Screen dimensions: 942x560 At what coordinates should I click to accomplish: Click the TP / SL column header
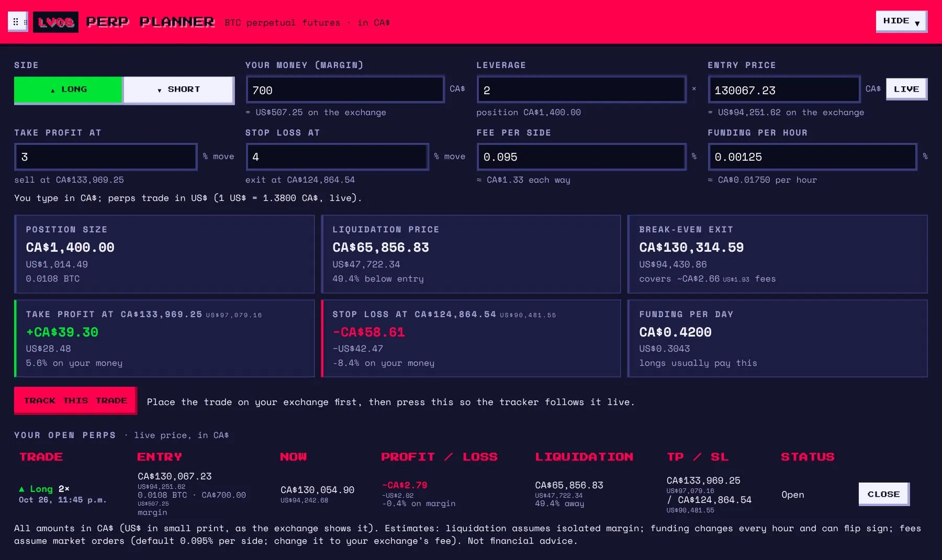coord(697,457)
